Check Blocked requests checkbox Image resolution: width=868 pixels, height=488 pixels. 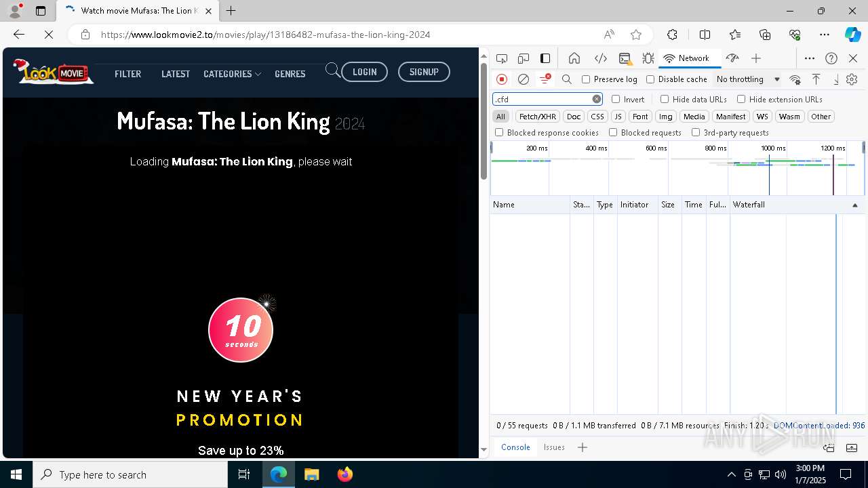(613, 133)
